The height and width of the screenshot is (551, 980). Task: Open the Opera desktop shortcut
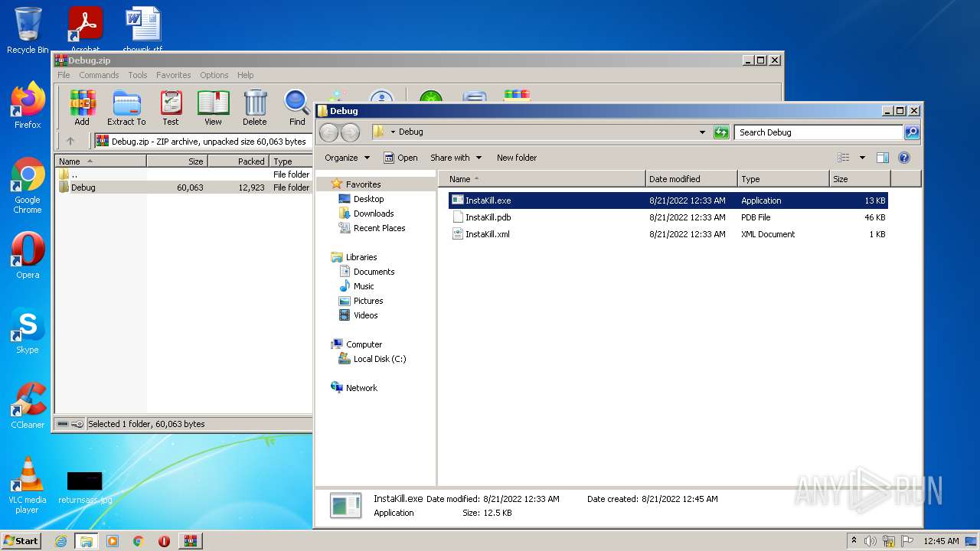[x=28, y=256]
